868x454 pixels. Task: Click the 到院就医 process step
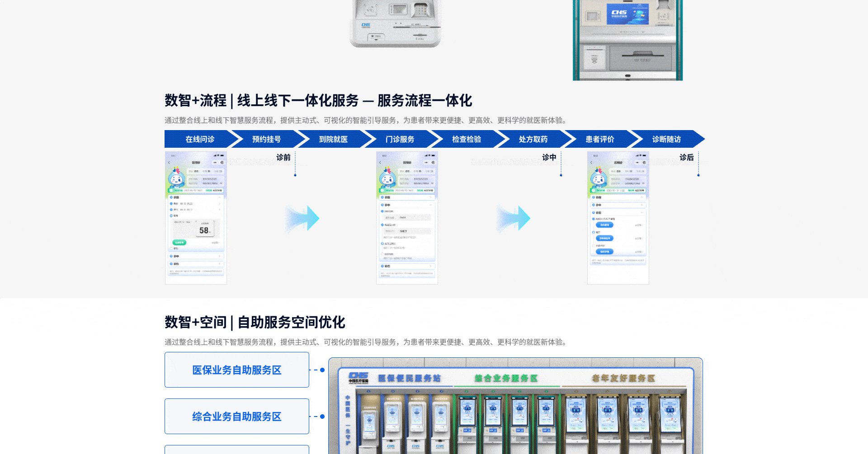[x=333, y=139]
